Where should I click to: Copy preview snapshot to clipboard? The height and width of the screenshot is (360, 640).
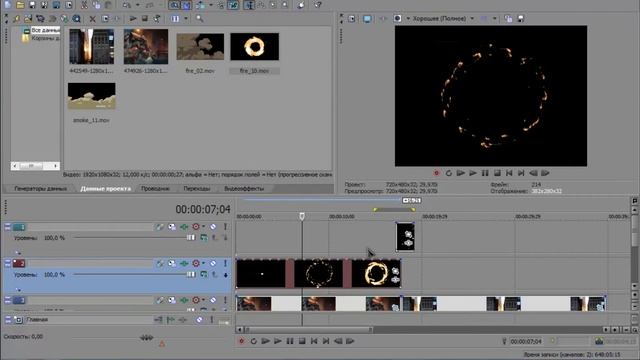pyautogui.click(x=508, y=18)
